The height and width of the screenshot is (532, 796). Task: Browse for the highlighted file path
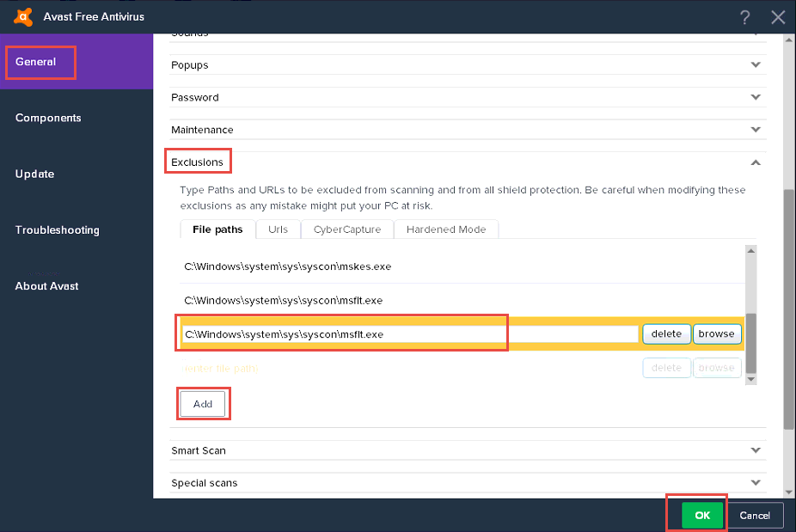716,334
